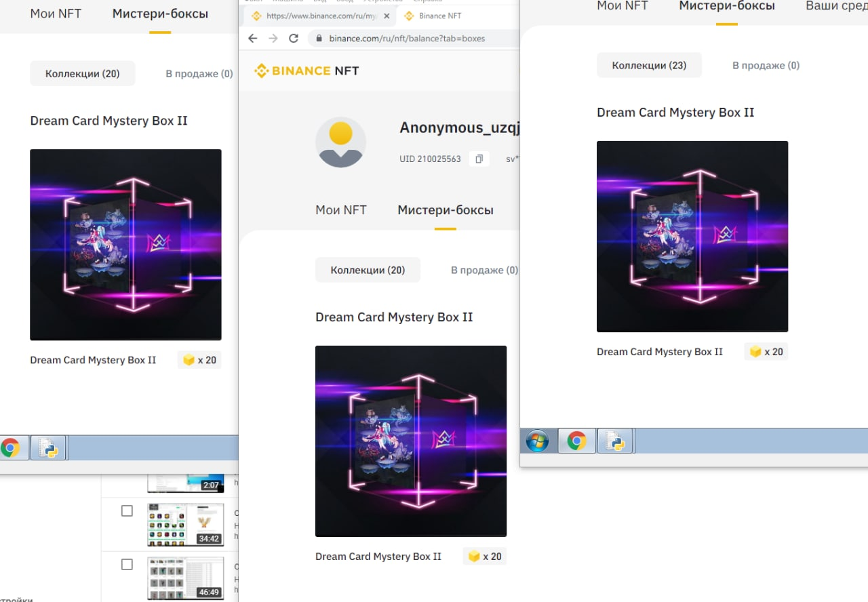Screen dimensions: 868x602
Task: Click the Binance NFT logo
Action: [x=307, y=71]
